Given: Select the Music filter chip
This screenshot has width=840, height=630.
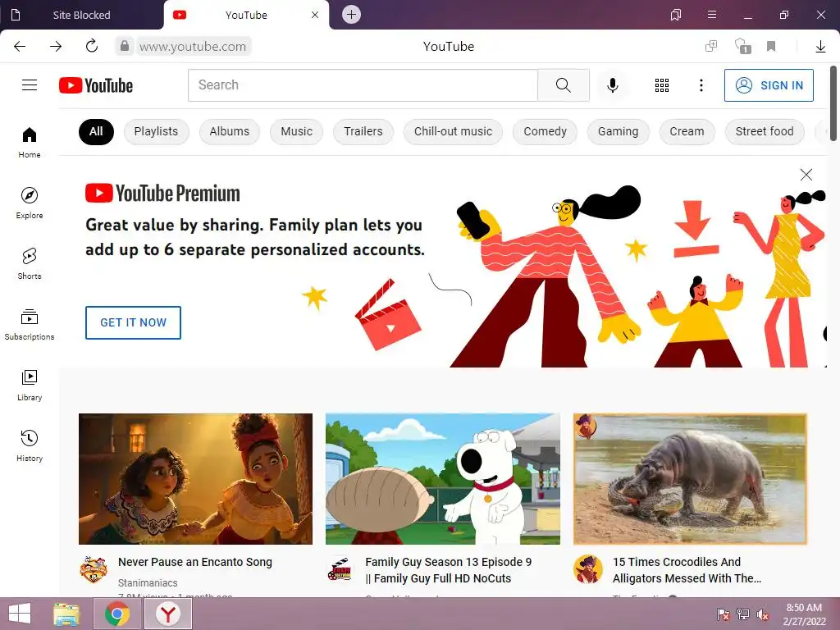Looking at the screenshot, I should (x=296, y=132).
